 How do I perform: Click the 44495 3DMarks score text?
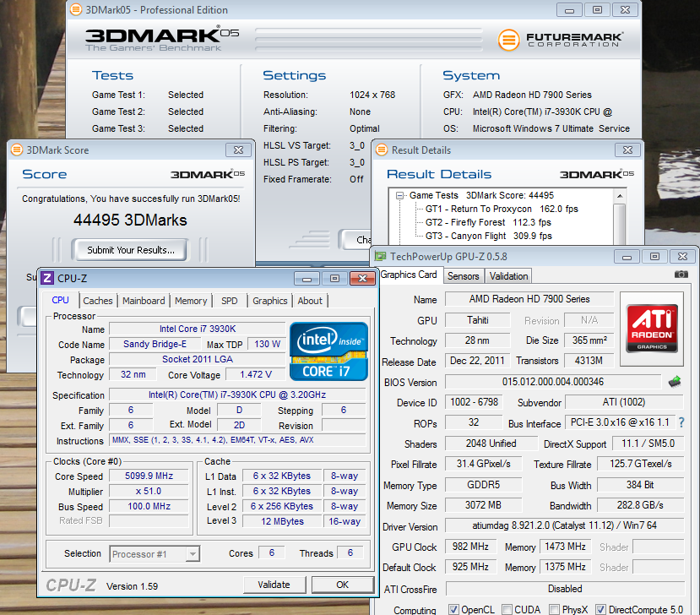tap(130, 220)
